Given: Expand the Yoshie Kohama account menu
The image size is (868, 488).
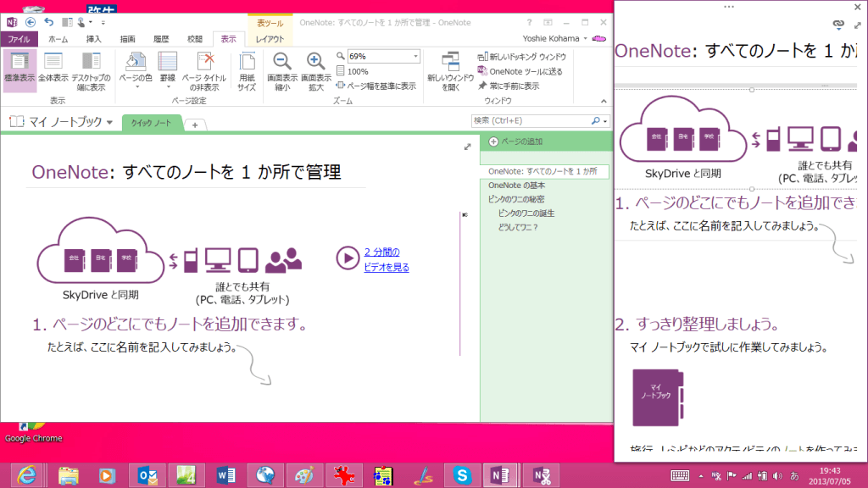Looking at the screenshot, I should pos(554,38).
